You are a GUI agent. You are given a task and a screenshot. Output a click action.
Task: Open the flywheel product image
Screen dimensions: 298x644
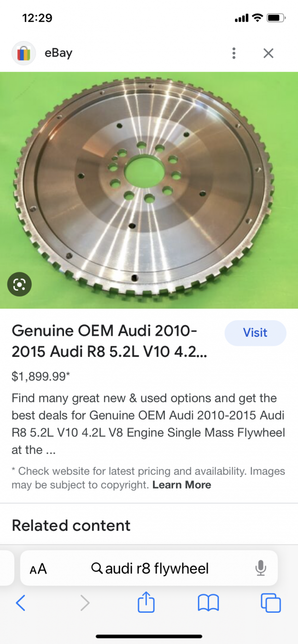149,190
